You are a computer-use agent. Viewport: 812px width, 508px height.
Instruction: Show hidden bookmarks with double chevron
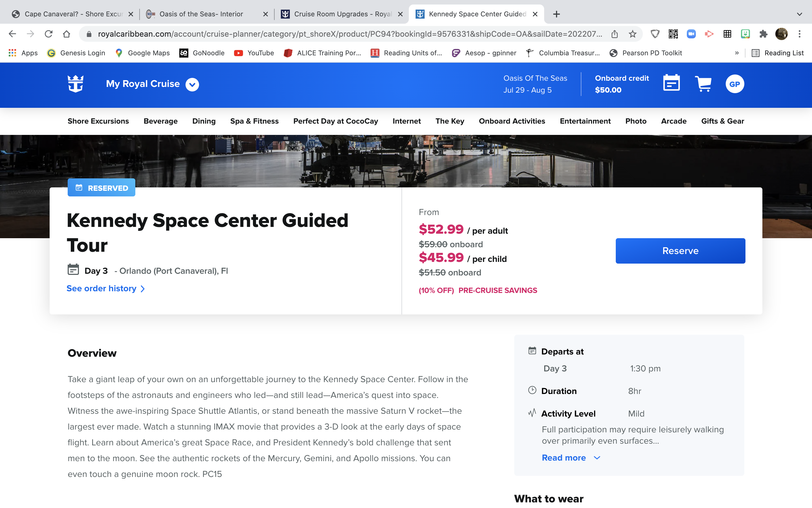pos(737,53)
